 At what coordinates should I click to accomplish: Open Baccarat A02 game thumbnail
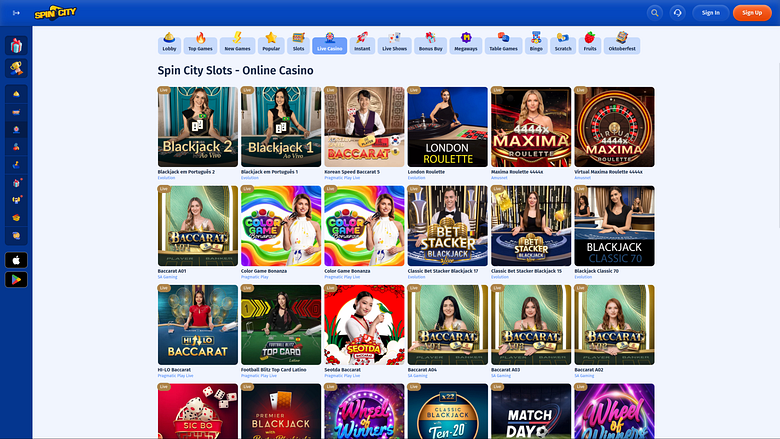[614, 325]
